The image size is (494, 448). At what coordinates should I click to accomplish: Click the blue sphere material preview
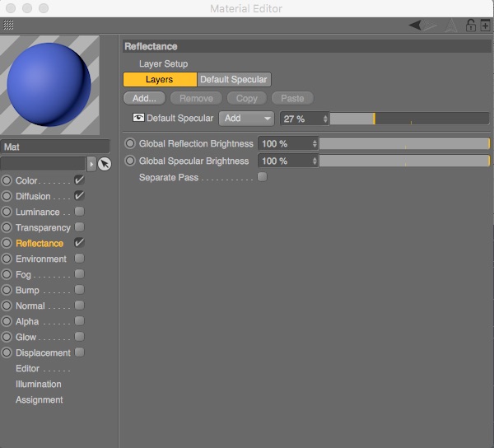(49, 85)
